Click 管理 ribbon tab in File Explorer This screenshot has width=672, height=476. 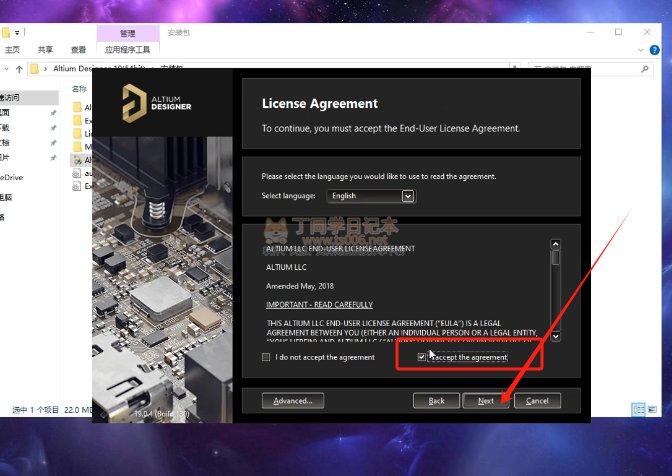(128, 33)
